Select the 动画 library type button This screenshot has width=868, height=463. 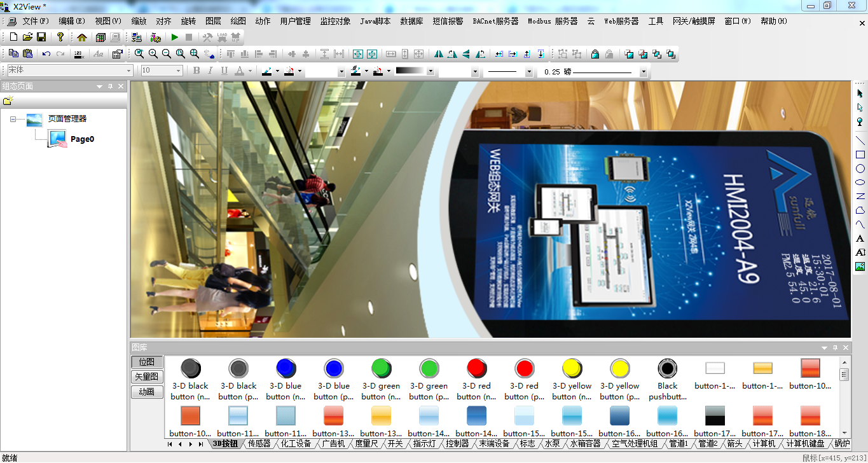(147, 391)
